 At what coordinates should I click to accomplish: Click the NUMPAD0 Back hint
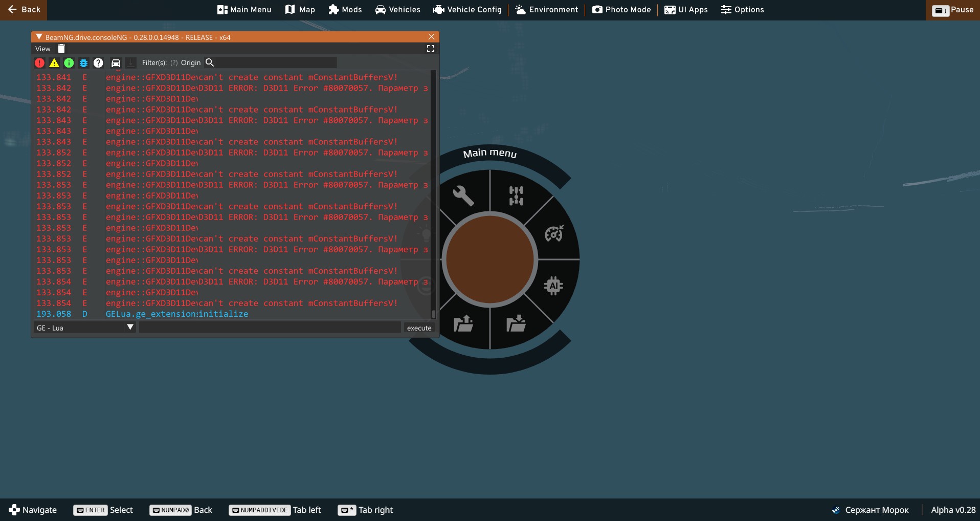point(181,510)
